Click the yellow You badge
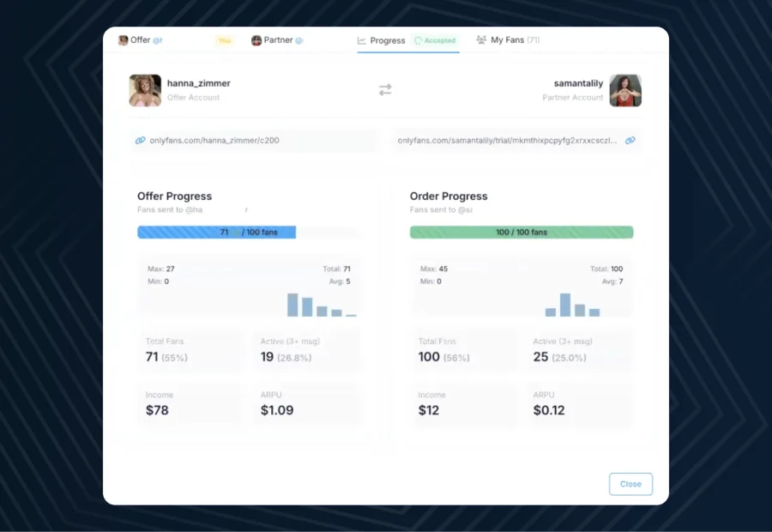772x532 pixels. pos(224,40)
